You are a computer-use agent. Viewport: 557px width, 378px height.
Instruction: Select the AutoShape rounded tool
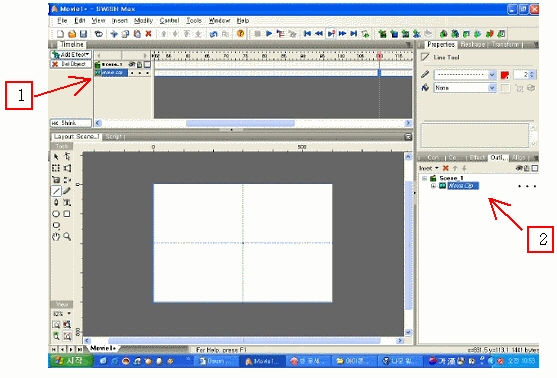(56, 225)
